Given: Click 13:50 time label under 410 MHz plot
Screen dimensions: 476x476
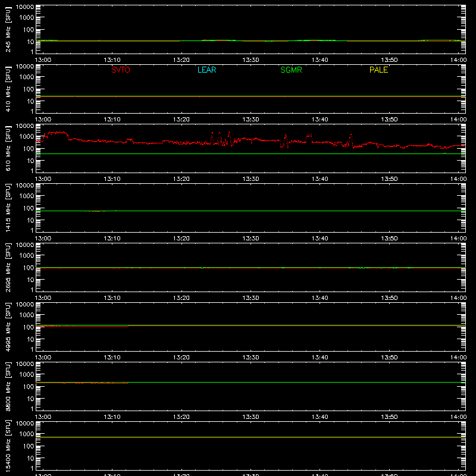Looking at the screenshot, I should pos(389,120).
